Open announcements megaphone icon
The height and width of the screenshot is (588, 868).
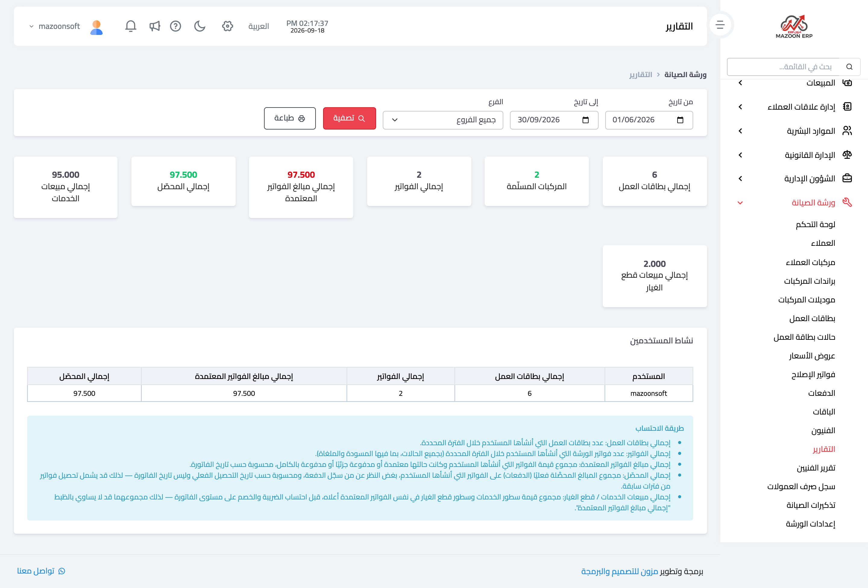(154, 26)
